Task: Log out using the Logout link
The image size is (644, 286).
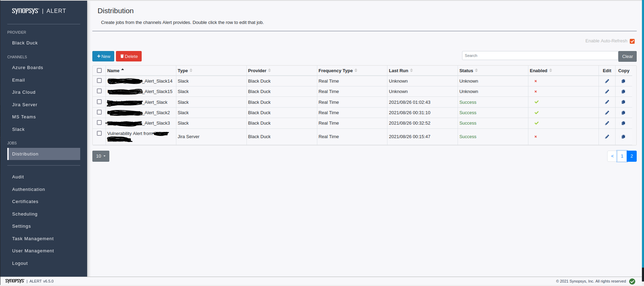Action: [20, 263]
